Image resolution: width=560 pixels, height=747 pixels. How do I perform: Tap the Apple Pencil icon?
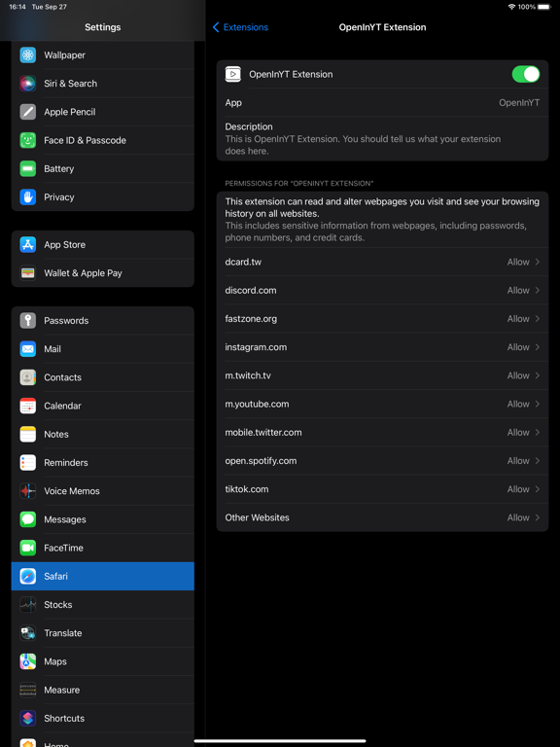(x=27, y=112)
